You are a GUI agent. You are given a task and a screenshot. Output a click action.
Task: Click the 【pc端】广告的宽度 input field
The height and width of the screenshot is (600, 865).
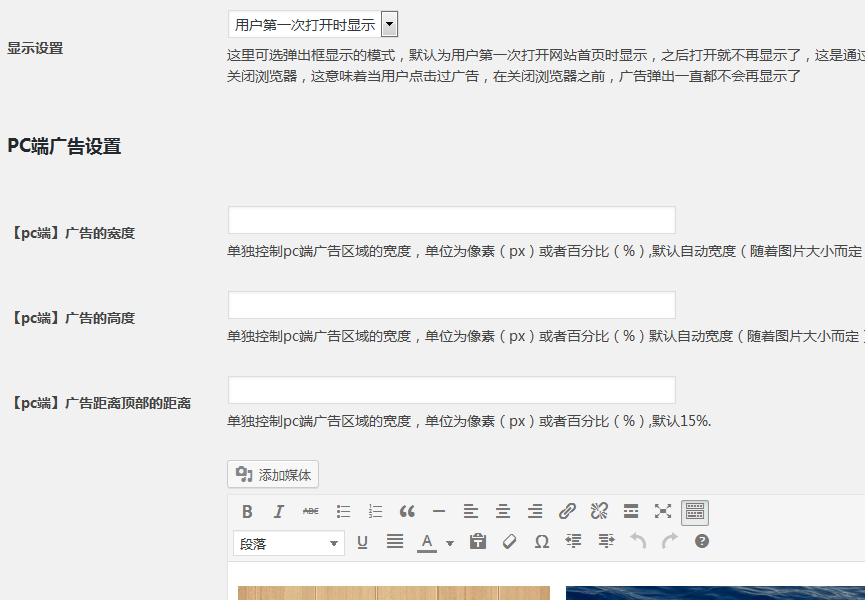(451, 220)
